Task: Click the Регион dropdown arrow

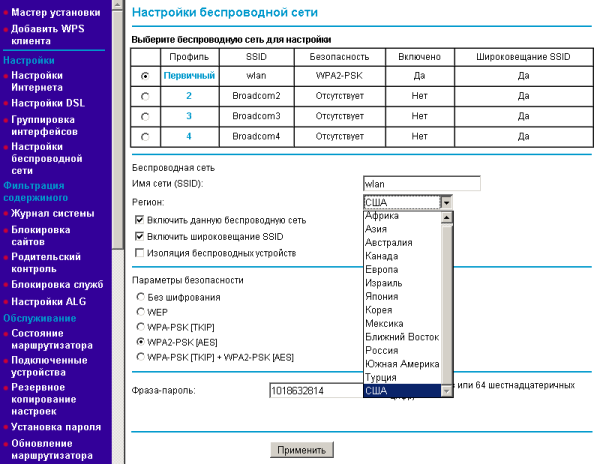Action: coord(446,203)
